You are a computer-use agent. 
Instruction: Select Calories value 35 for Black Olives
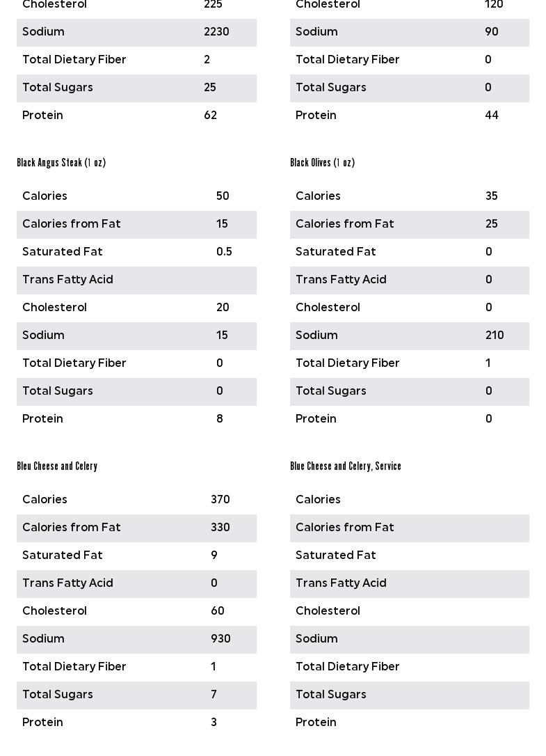tap(491, 196)
